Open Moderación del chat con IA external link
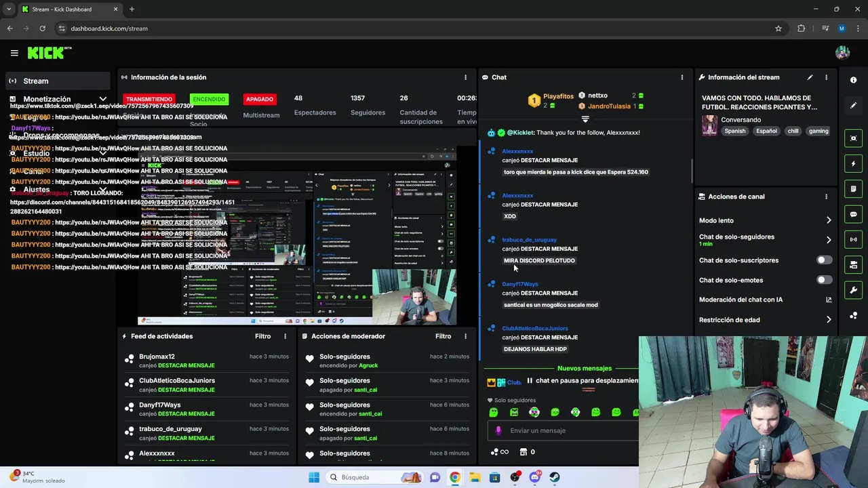Viewport: 868px width, 488px height. [x=829, y=300]
